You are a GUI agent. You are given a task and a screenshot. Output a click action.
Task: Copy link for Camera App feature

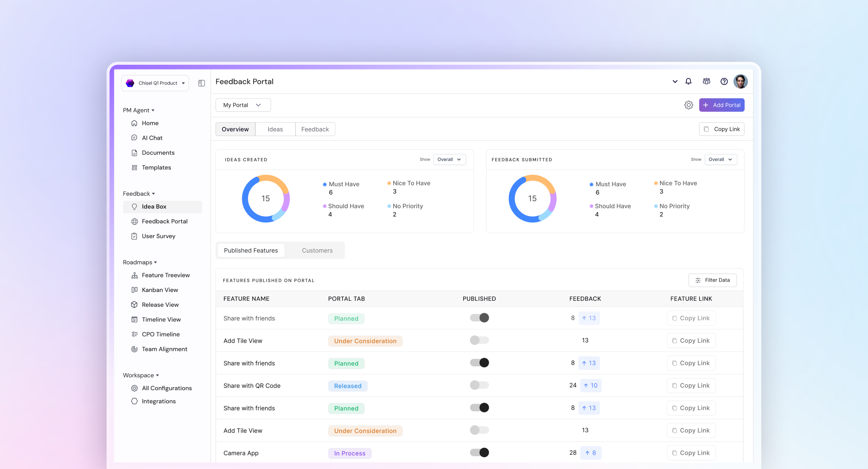coord(691,453)
